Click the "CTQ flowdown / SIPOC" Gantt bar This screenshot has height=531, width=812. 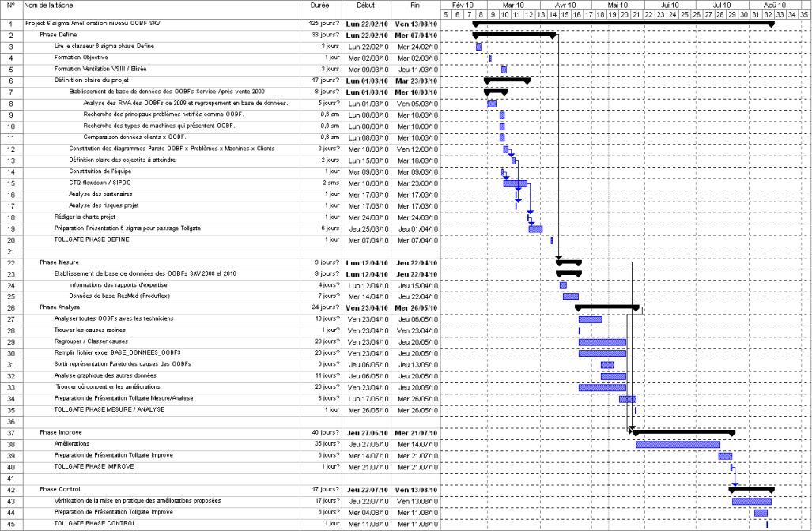[x=515, y=183]
